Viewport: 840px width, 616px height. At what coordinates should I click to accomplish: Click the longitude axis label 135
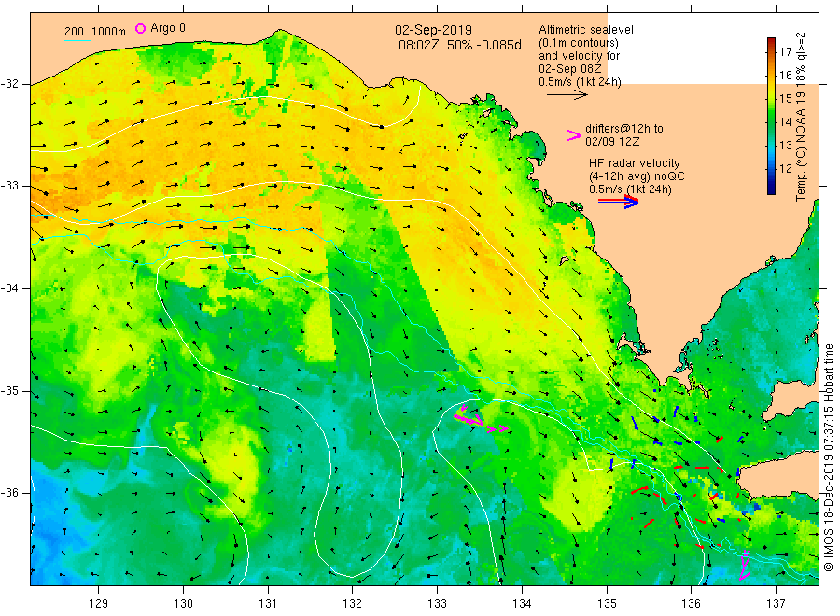coord(607,604)
